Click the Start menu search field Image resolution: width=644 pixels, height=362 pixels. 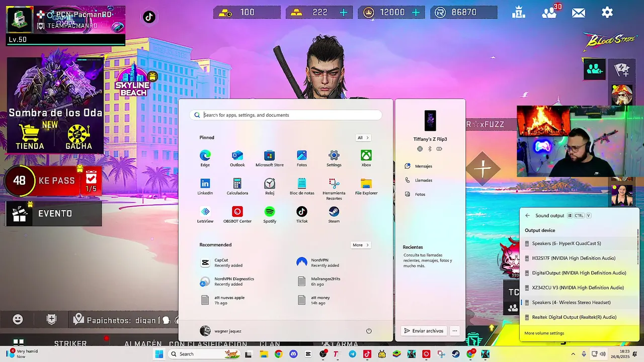point(286,115)
